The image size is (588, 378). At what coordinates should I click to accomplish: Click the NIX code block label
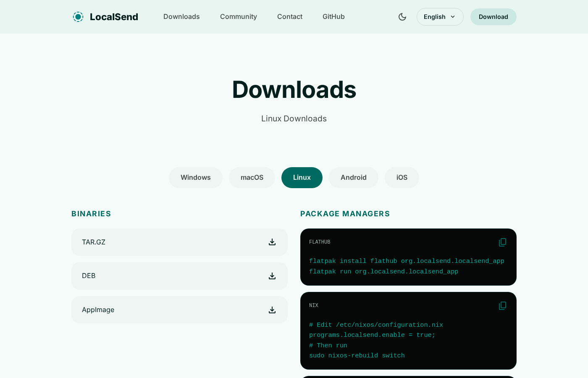click(x=314, y=305)
